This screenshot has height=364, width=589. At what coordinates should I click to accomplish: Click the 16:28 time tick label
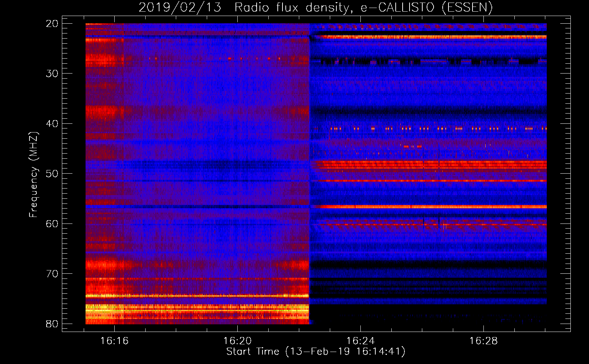pyautogui.click(x=483, y=341)
